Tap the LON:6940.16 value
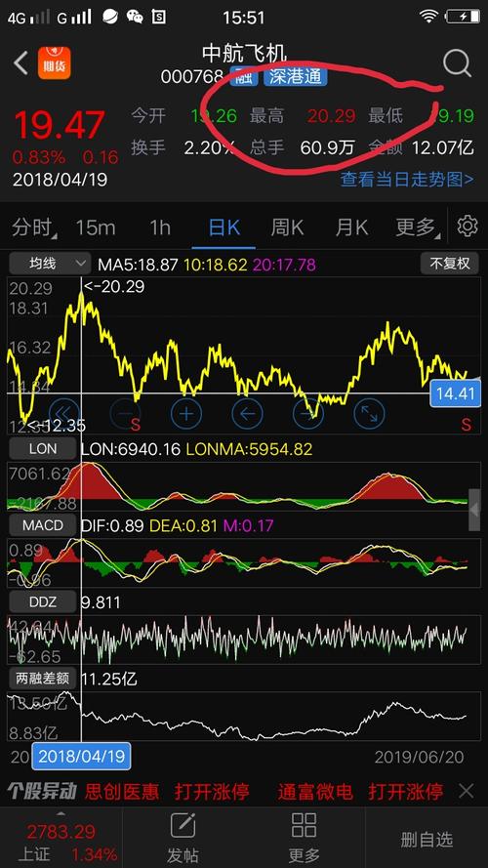 coord(131,449)
